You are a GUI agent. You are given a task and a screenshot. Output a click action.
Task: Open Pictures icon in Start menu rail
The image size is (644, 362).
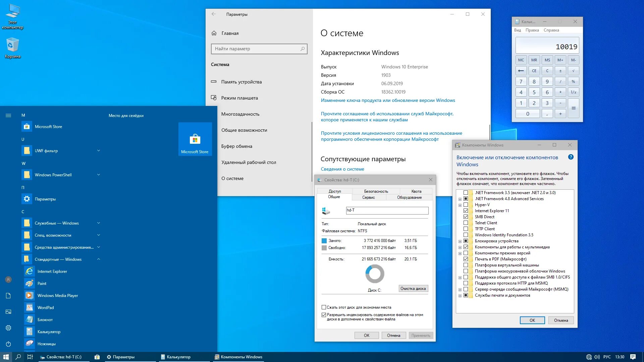point(8,312)
